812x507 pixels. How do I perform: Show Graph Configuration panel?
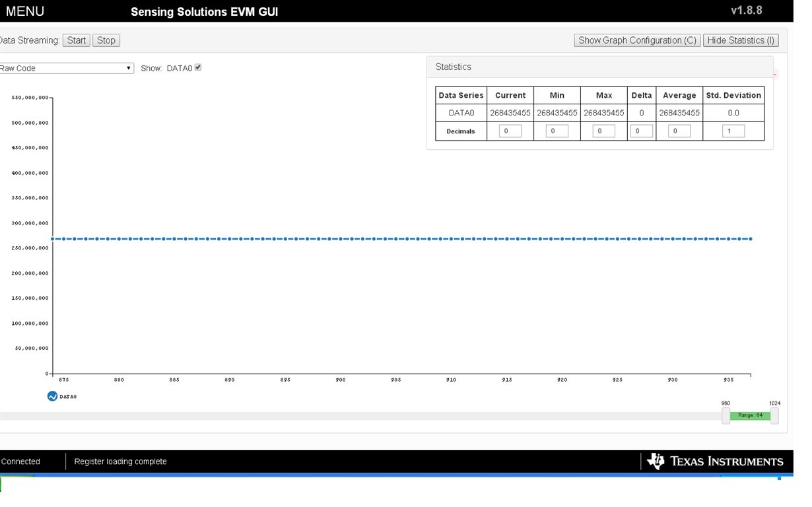tap(637, 40)
